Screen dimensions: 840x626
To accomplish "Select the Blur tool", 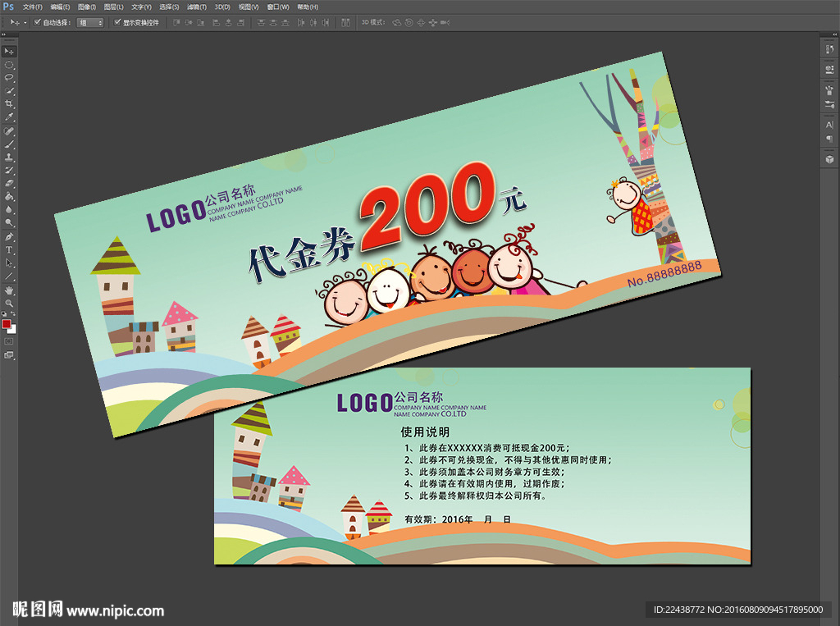I will pos(9,209).
